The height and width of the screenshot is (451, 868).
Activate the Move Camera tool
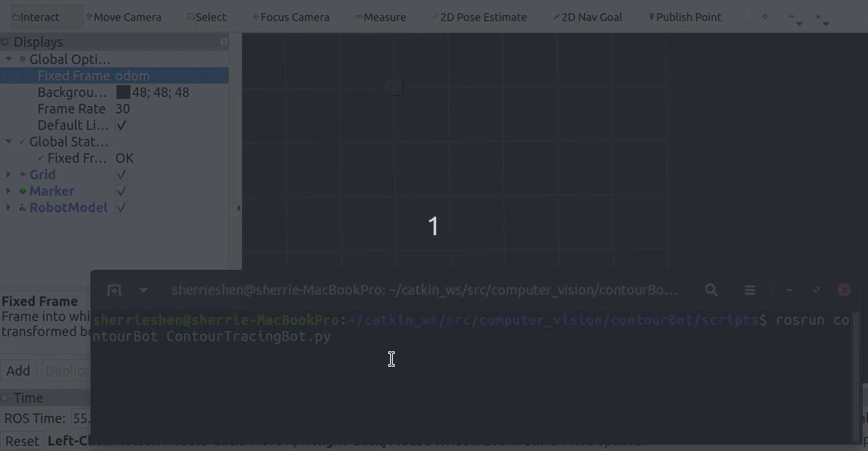123,17
